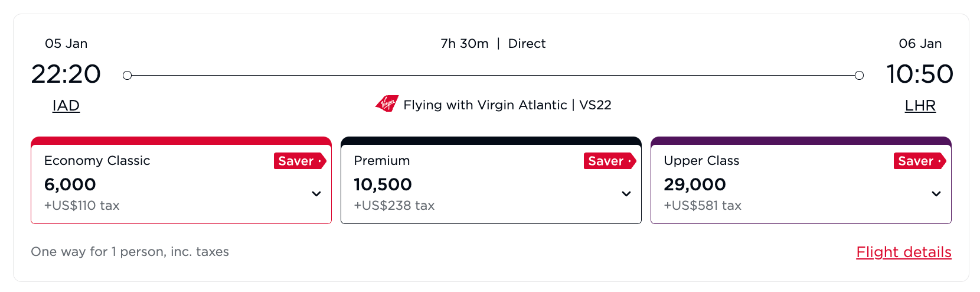Viewport: 980px width, 292px height.
Task: Click the purple Upper Class header bar
Action: click(801, 141)
